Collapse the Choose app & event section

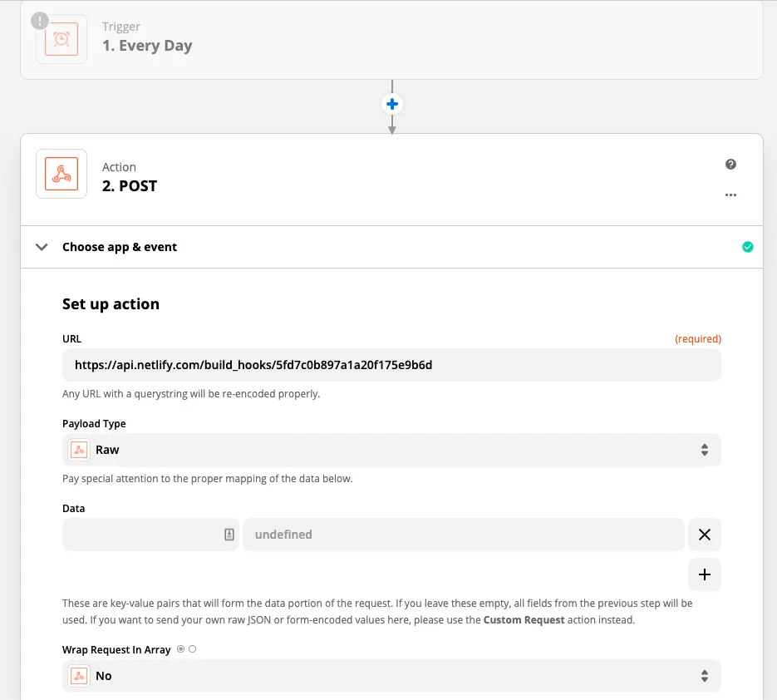[41, 247]
